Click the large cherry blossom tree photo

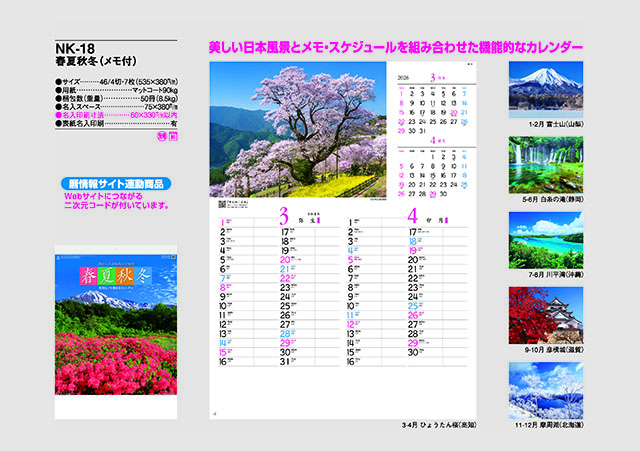click(298, 130)
